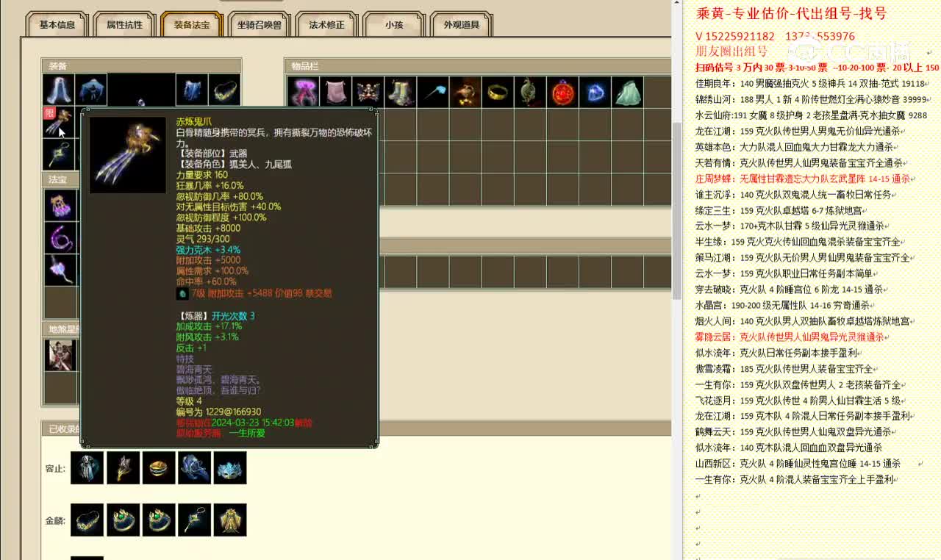Screen dimensions: 941x560
Task: Select the blue mask in 容止 row
Action: click(x=230, y=467)
